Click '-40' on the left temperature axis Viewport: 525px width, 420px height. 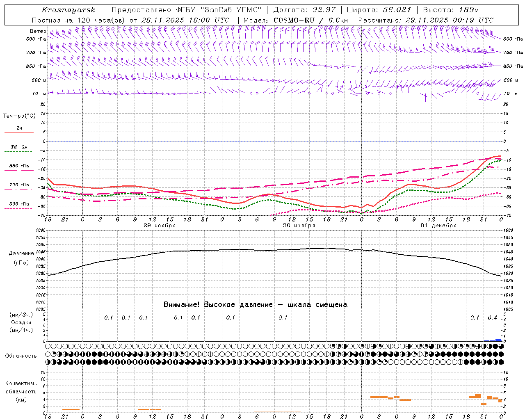tap(41, 216)
